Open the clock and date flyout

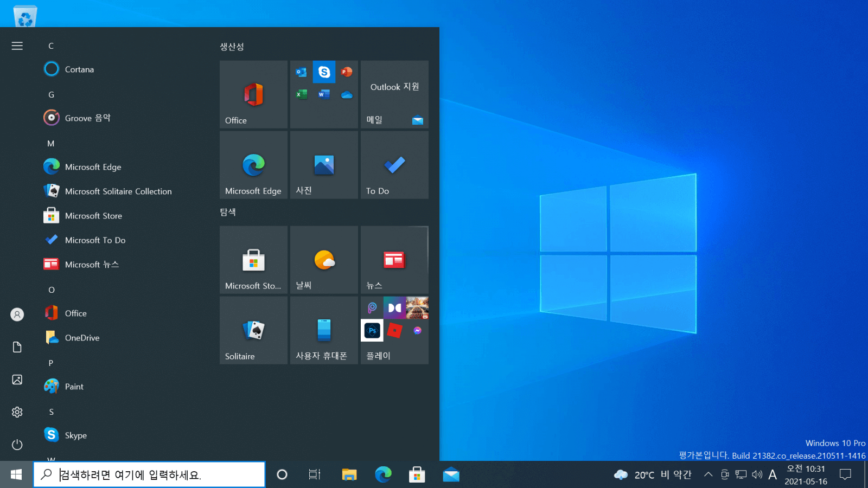click(x=806, y=474)
